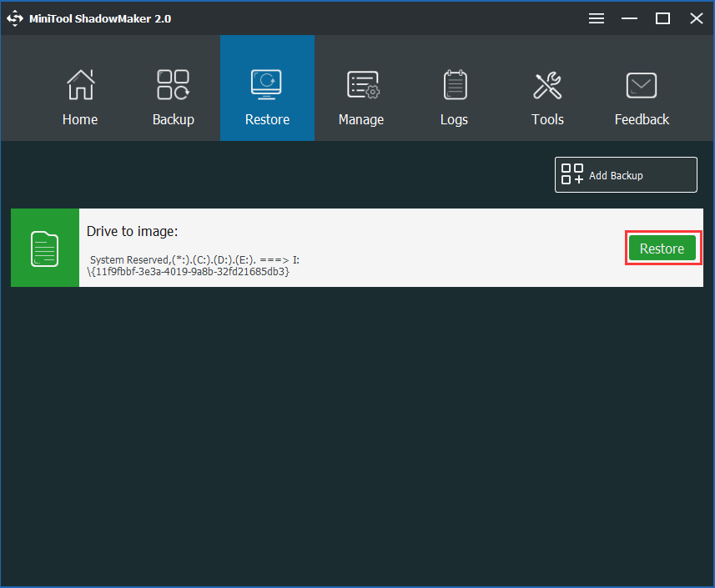Switch to the Manage tab

pos(360,119)
